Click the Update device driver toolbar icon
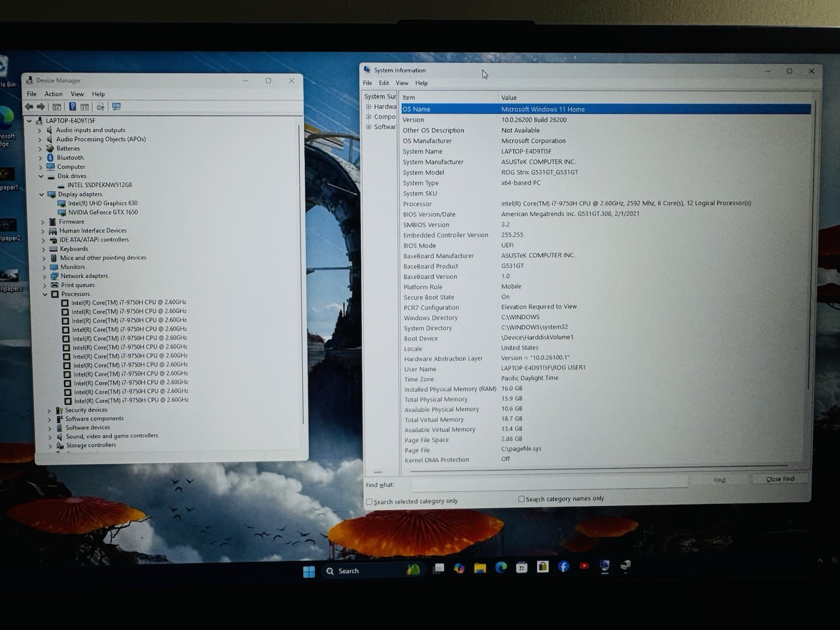This screenshot has height=630, width=840. (x=100, y=107)
